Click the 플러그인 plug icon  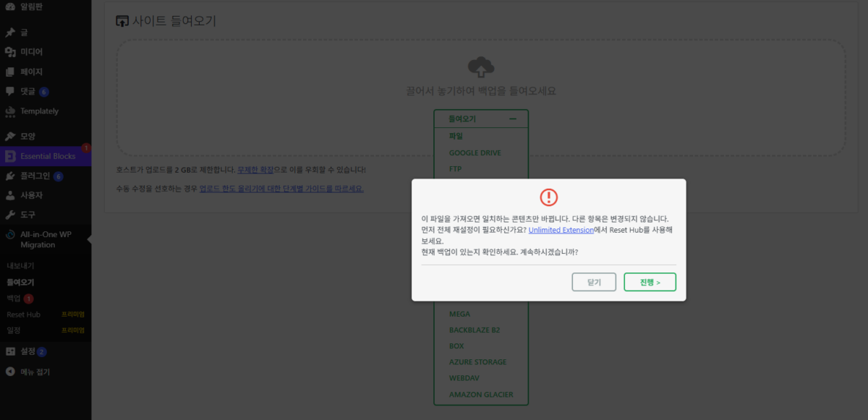click(10, 176)
